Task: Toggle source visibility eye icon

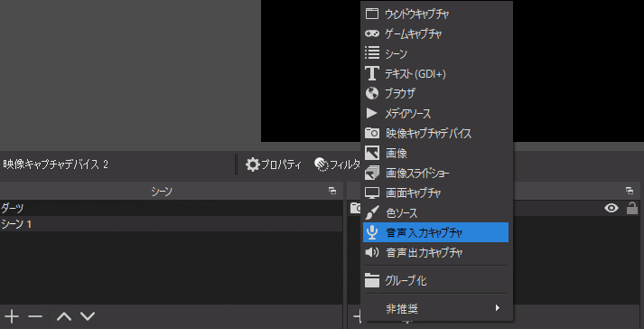Action: click(x=611, y=209)
